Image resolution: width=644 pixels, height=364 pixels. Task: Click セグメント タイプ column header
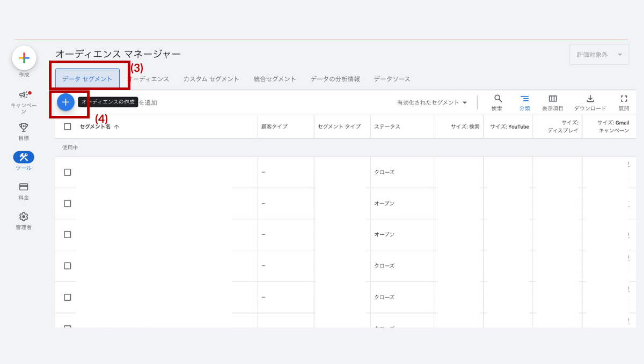(x=339, y=127)
